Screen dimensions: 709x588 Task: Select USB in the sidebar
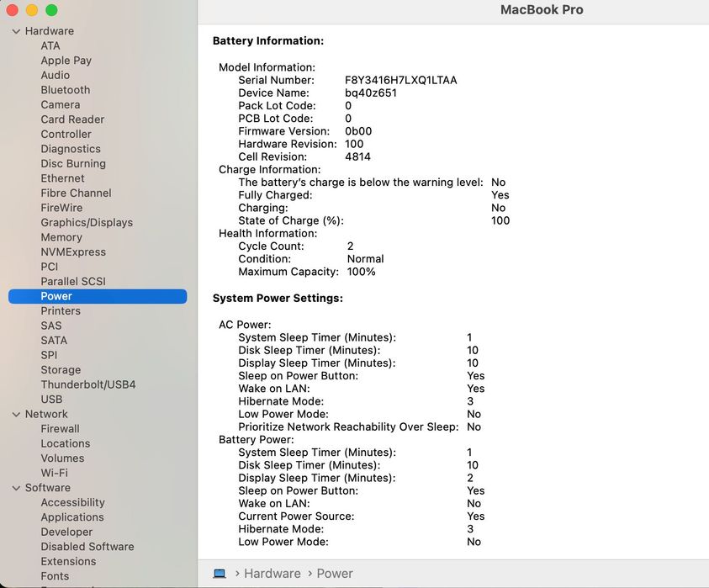[x=51, y=400]
